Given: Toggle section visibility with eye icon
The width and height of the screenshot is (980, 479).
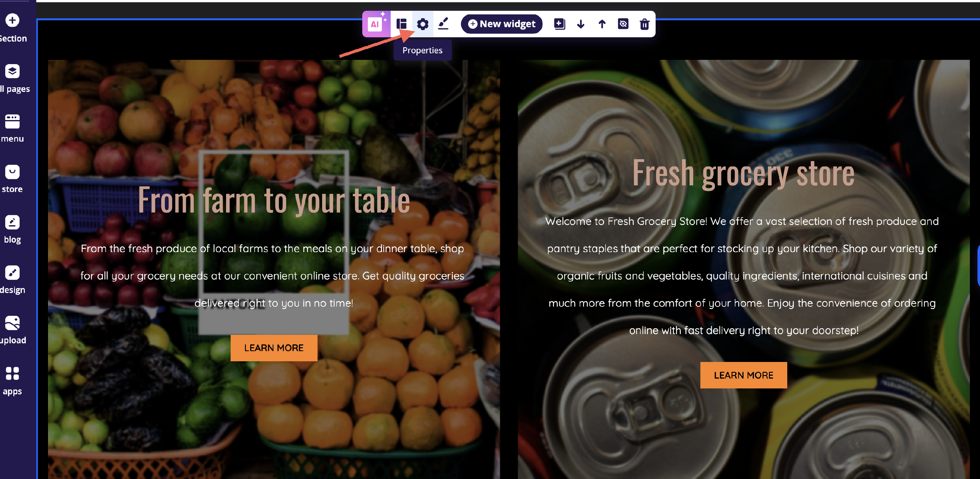Looking at the screenshot, I should coord(623,24).
